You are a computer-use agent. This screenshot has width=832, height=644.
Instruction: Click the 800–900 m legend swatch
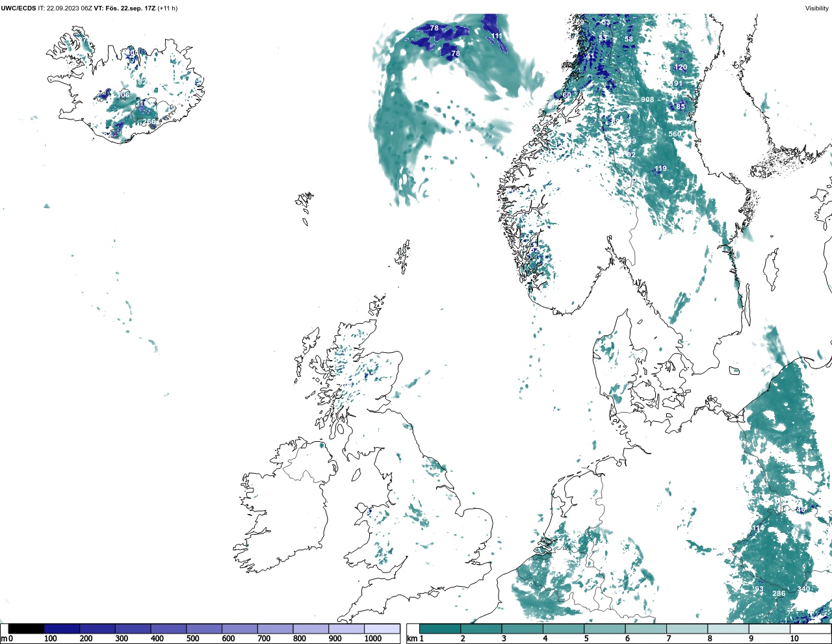coord(311,628)
